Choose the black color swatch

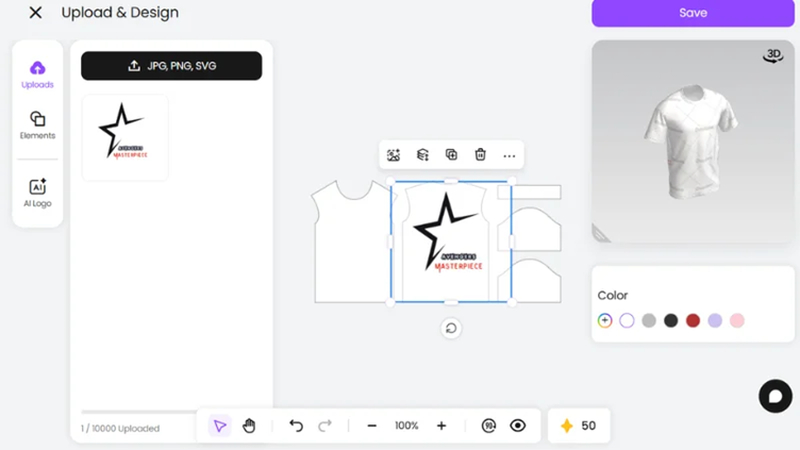pos(671,320)
